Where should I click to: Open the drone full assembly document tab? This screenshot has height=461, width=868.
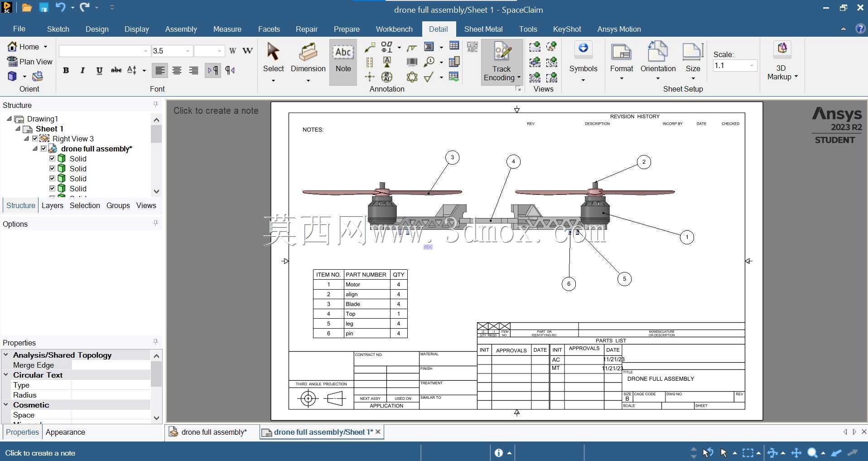(x=208, y=432)
